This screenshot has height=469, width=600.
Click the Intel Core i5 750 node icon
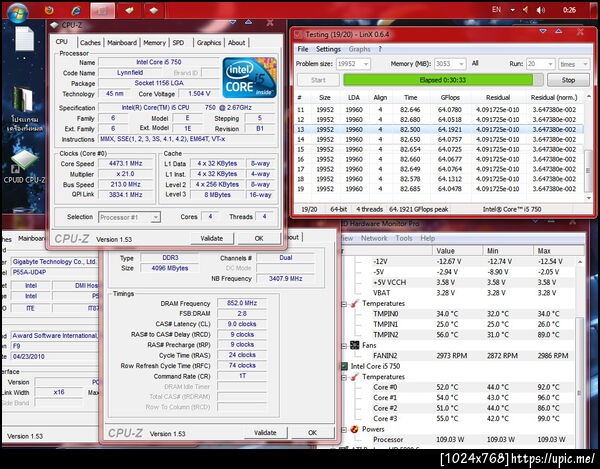coord(344,366)
